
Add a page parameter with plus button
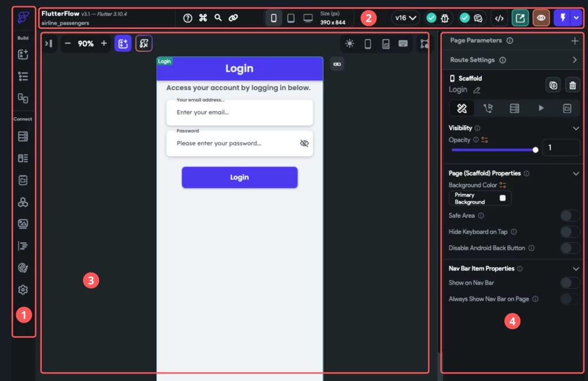(x=575, y=41)
